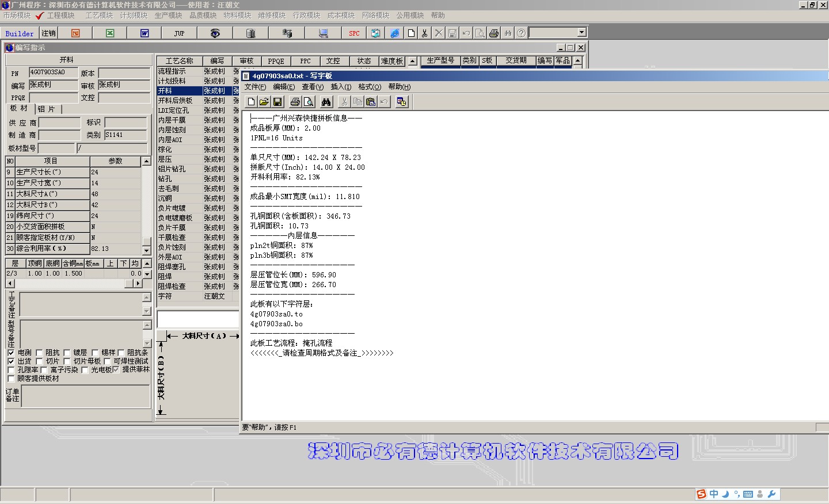Click up arrow of 型号备注 text box scrollbar
The width and height of the screenshot is (829, 504).
click(146, 326)
